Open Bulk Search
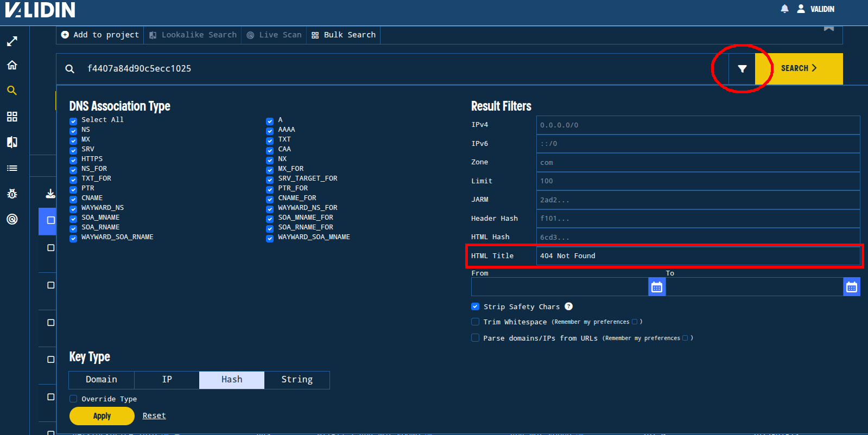 coord(344,35)
